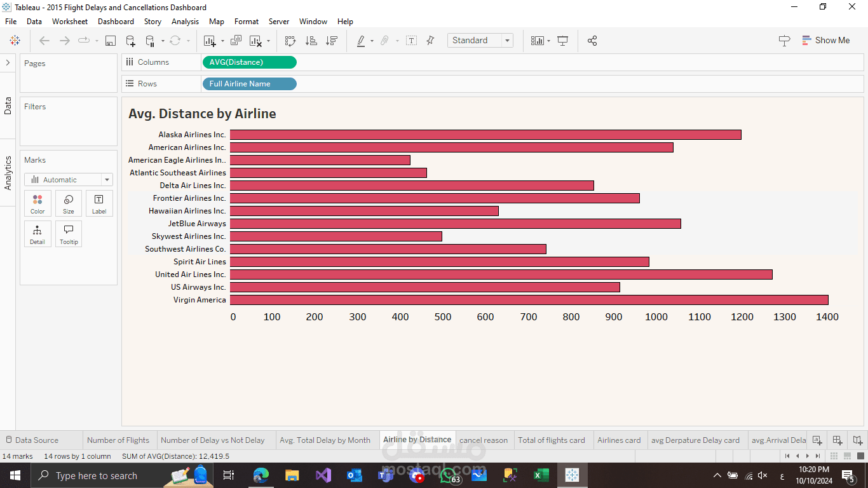Viewport: 868px width, 488px height.
Task: Switch to the cancel reason sheet tab
Action: pyautogui.click(x=484, y=440)
